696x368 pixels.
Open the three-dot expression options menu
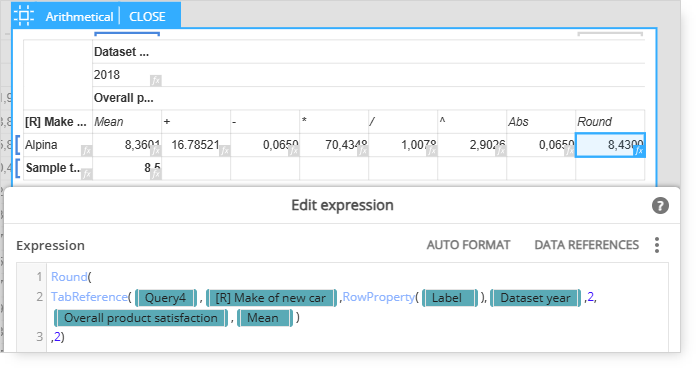coord(657,245)
